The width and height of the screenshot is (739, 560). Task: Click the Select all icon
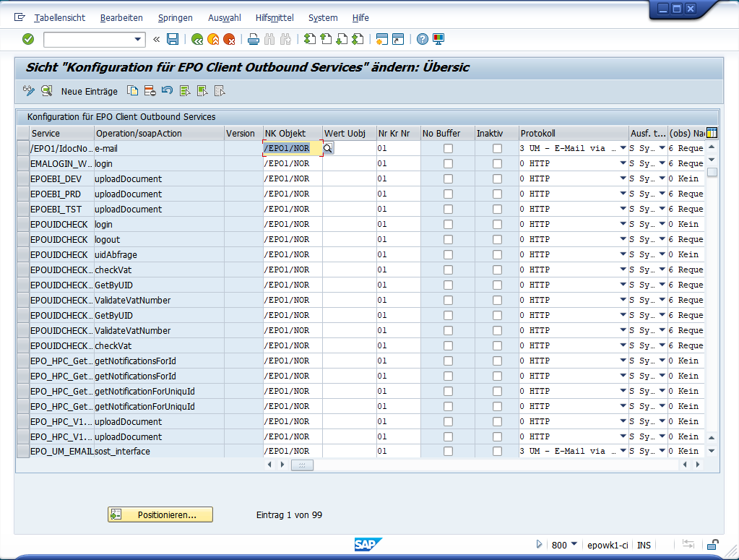click(x=185, y=91)
